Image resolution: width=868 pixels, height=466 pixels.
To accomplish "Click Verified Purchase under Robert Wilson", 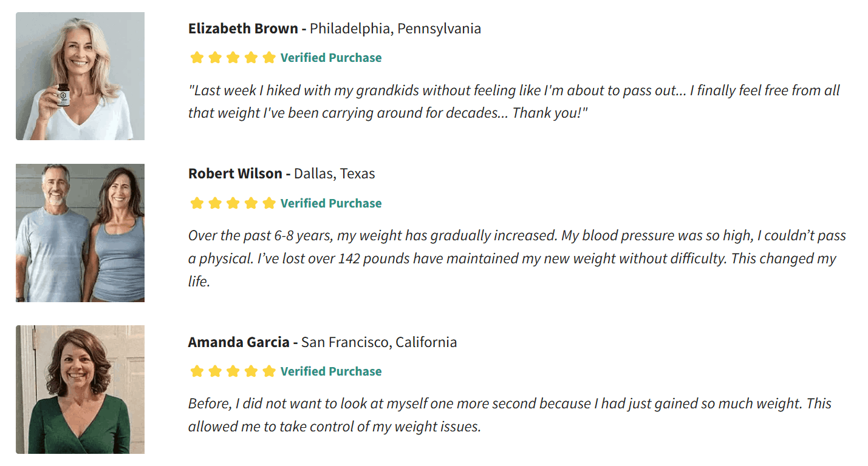I will click(331, 203).
